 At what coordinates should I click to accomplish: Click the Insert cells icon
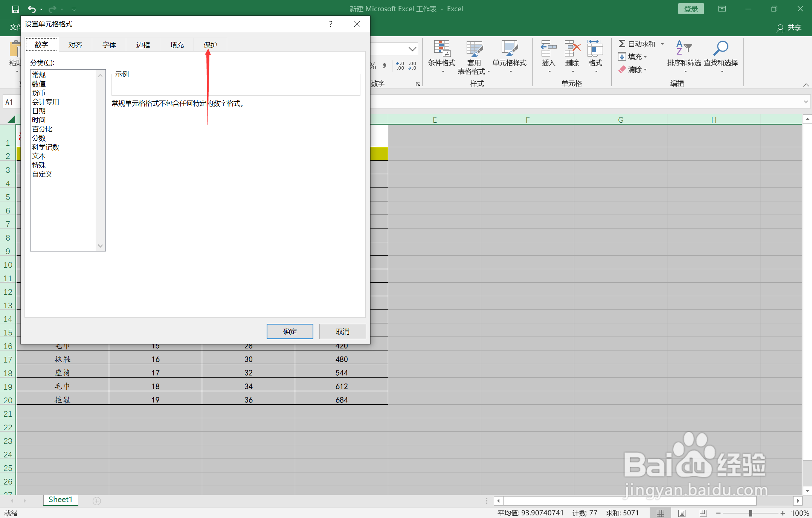(548, 49)
